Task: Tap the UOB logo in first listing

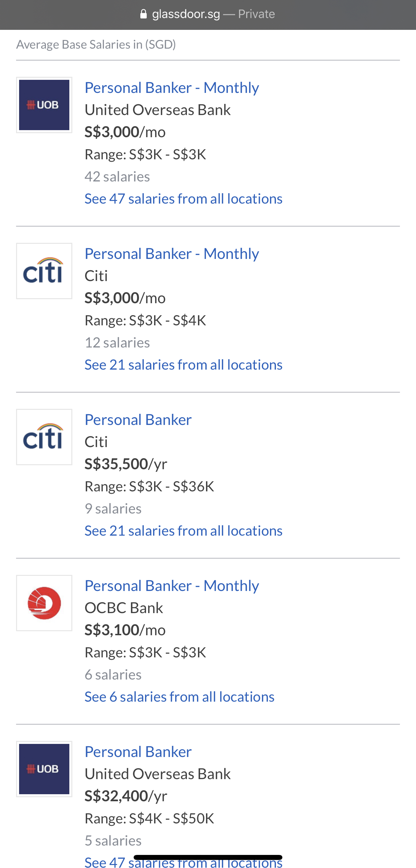Action: tap(44, 105)
